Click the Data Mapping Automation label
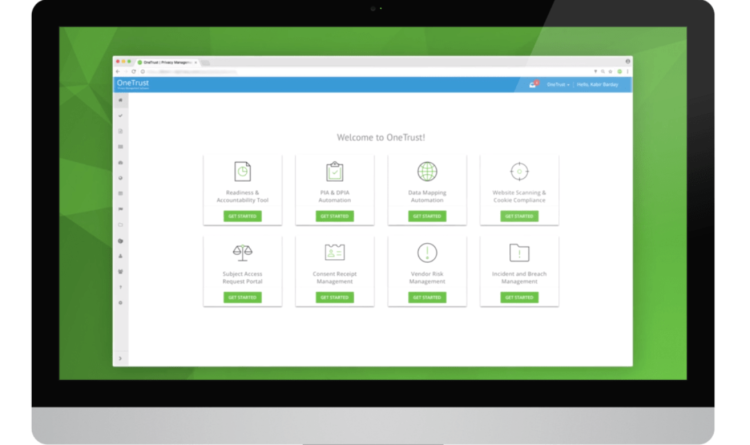This screenshot has height=445, width=750. [x=427, y=196]
